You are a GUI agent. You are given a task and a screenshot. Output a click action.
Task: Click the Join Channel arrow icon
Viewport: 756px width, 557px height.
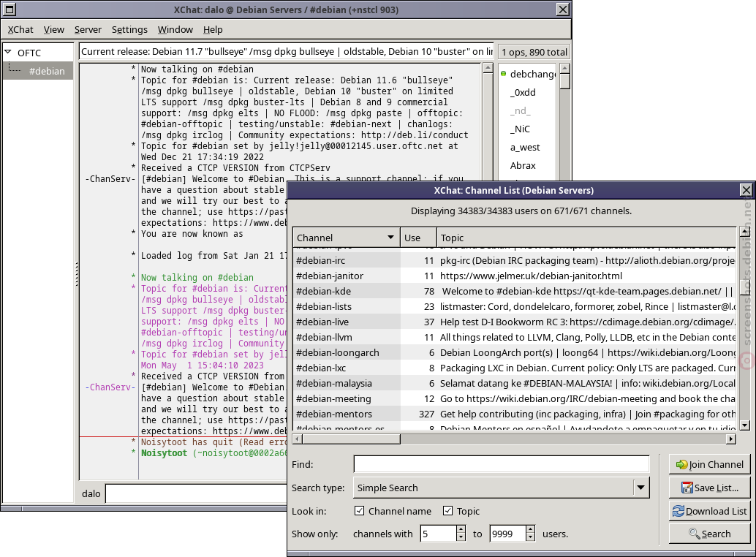pyautogui.click(x=681, y=464)
